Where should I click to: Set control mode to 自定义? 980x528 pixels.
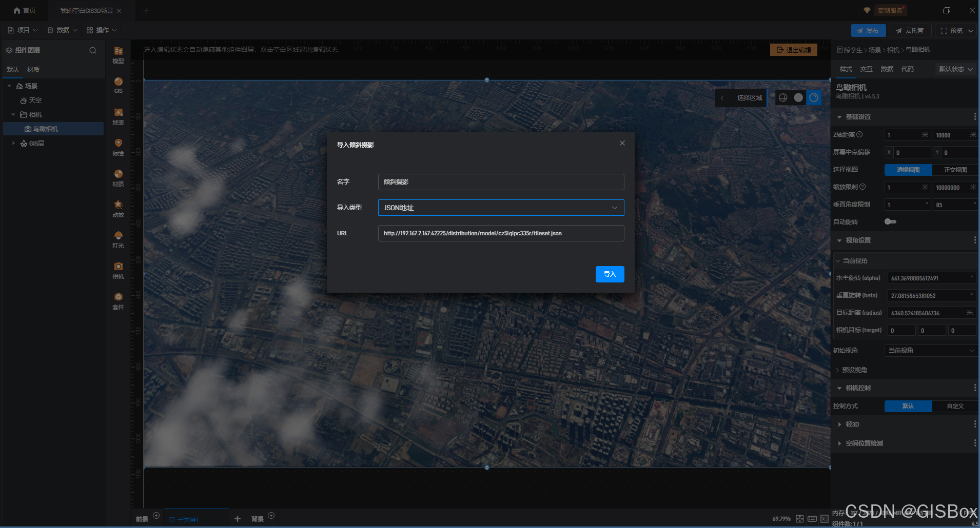coord(955,406)
